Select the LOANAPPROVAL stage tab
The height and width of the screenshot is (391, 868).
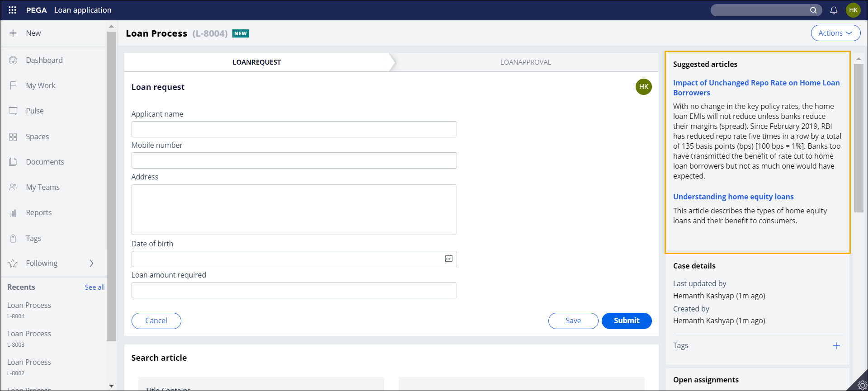[525, 62]
